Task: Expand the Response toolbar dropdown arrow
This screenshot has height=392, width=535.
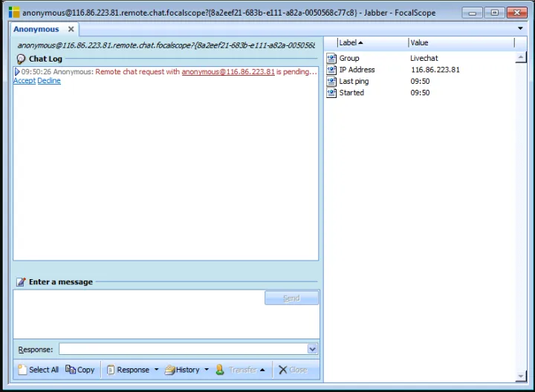Action: click(x=157, y=370)
